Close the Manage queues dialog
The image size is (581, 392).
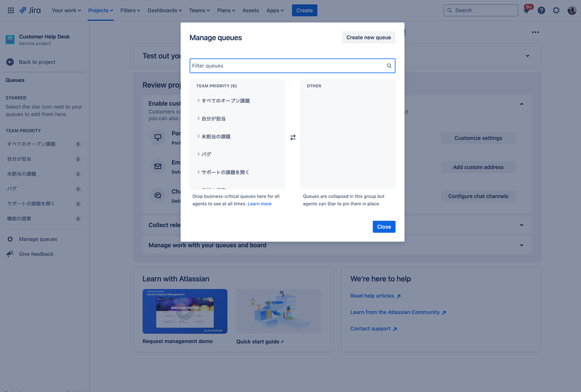(x=384, y=227)
